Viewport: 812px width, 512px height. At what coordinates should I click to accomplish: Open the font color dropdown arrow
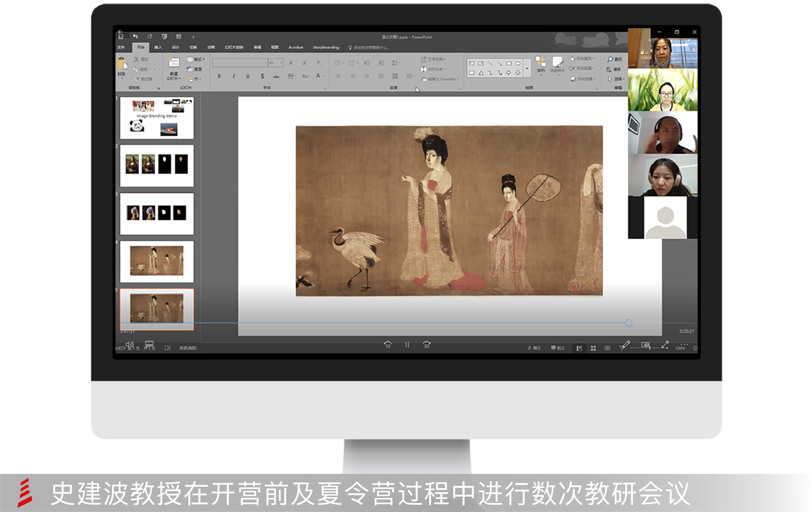click(324, 76)
